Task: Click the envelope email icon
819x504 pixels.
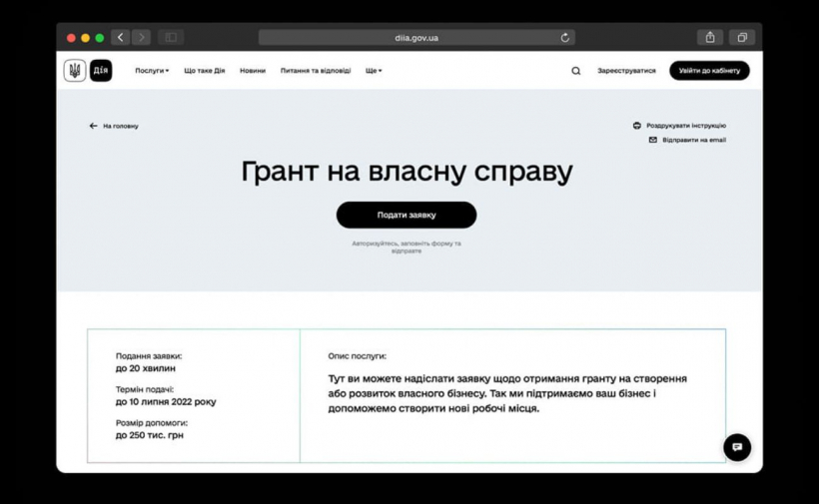Action: [653, 140]
